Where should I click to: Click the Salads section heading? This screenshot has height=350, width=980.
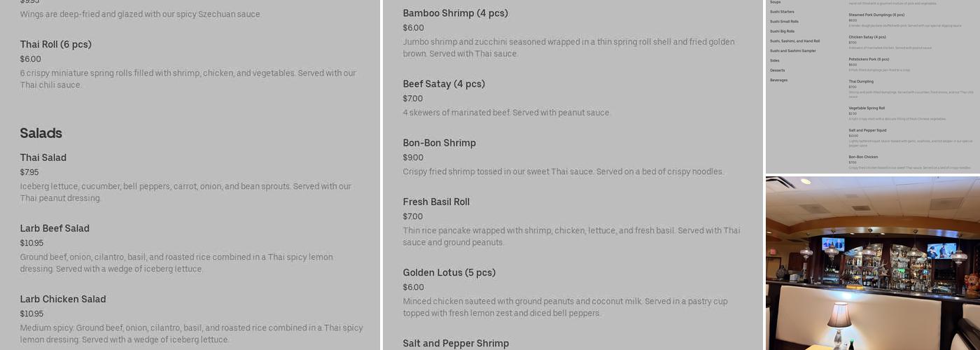(x=41, y=133)
